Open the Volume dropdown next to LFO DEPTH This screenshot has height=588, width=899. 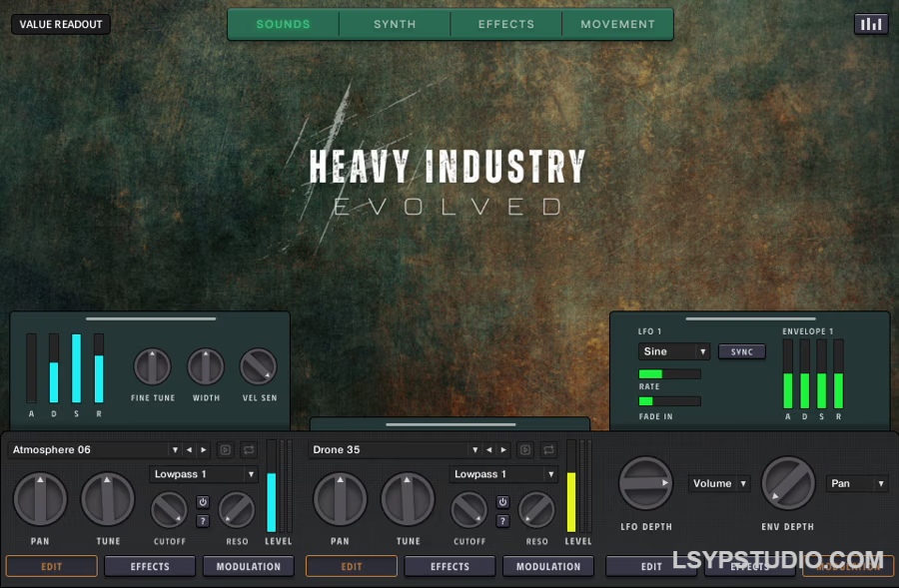click(718, 483)
